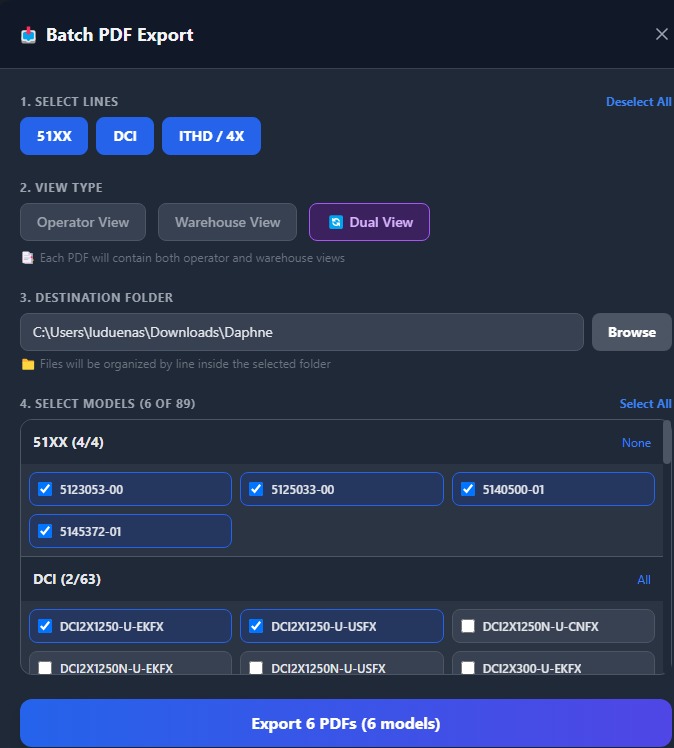Switch to Warehouse View type
Image resolution: width=674 pixels, height=748 pixels.
coord(227,222)
